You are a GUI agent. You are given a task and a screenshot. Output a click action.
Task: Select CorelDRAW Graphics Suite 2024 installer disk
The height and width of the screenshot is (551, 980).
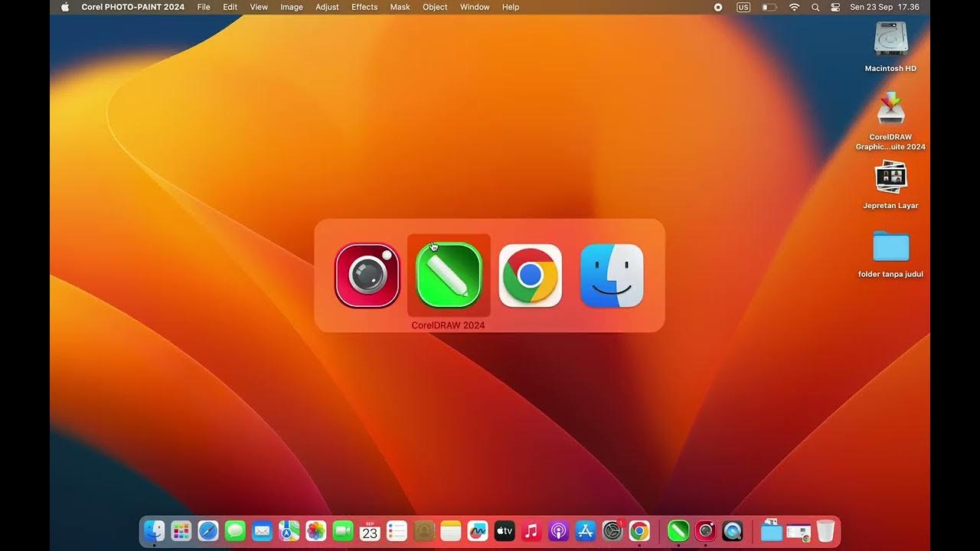tap(890, 121)
